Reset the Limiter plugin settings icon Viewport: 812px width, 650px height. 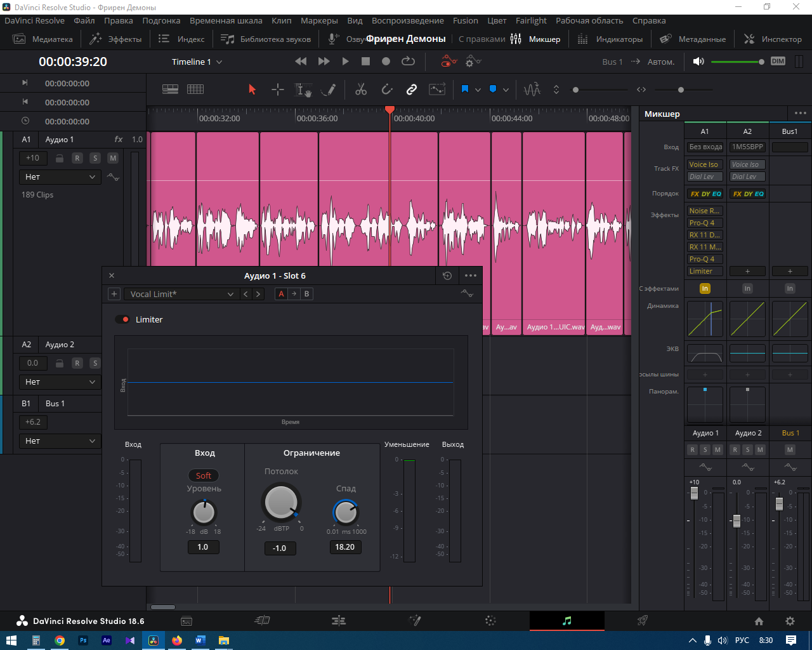point(447,275)
